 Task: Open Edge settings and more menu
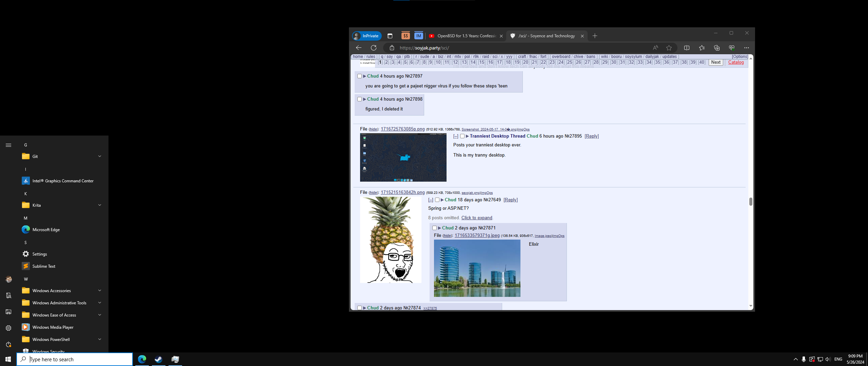tap(747, 48)
